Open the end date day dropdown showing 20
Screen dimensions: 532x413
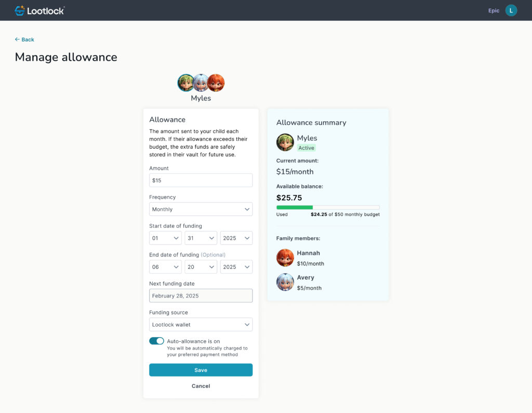[201, 267]
